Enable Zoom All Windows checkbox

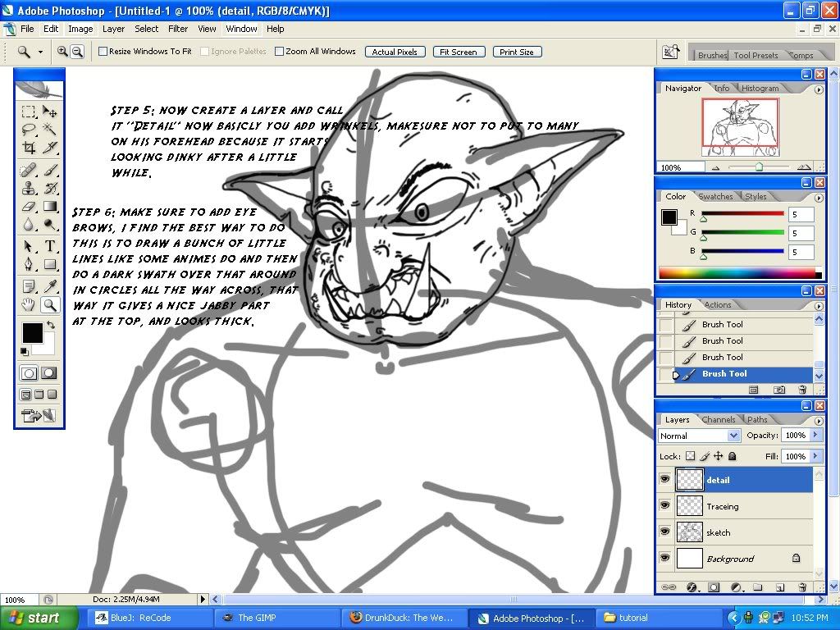(279, 52)
